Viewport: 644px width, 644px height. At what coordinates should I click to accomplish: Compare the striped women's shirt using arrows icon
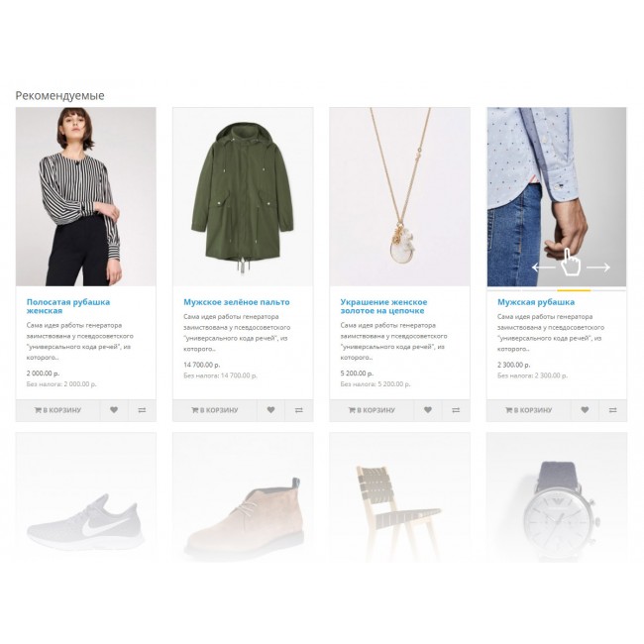tap(142, 410)
